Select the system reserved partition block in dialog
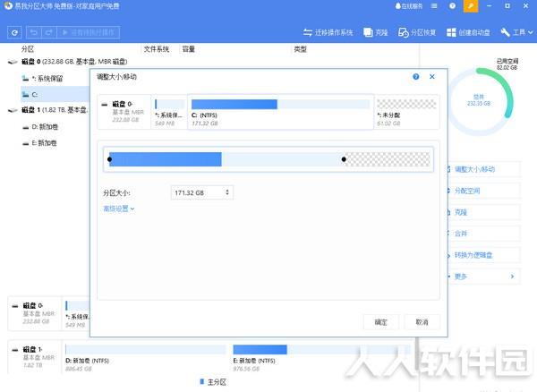This screenshot has width=537, height=392. click(169, 112)
